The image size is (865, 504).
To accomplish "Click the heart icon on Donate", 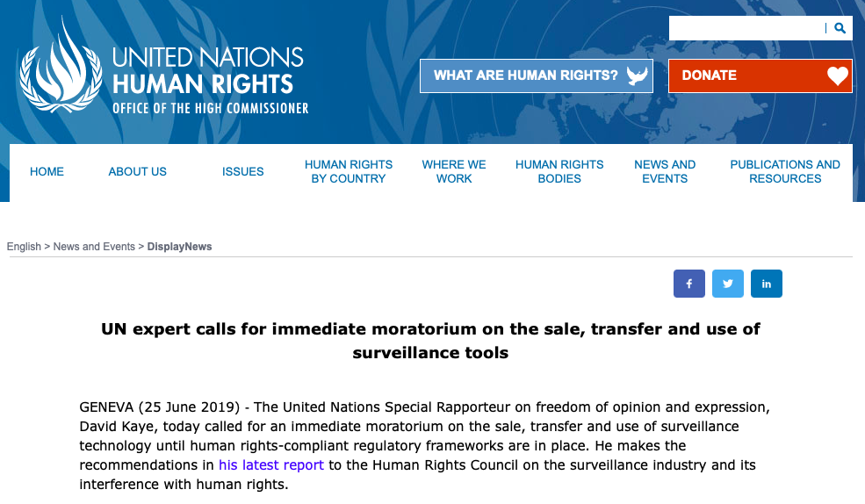I will pos(838,76).
